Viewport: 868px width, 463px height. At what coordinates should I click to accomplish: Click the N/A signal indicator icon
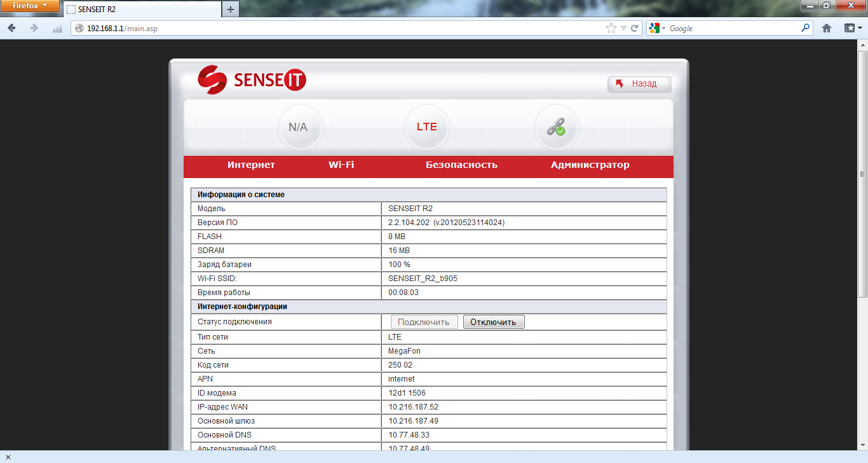(x=298, y=127)
